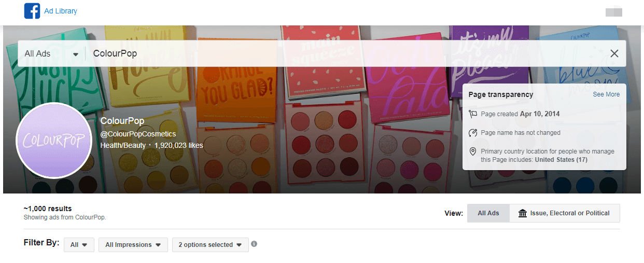Click the location pin icon
The width and height of the screenshot is (644, 263).
[x=472, y=151]
